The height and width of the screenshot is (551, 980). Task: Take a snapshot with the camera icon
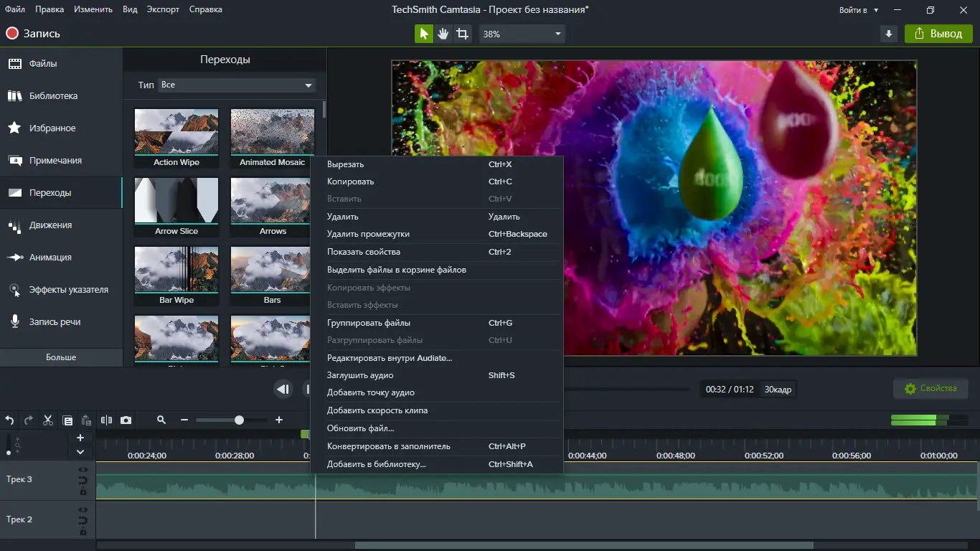click(x=126, y=420)
